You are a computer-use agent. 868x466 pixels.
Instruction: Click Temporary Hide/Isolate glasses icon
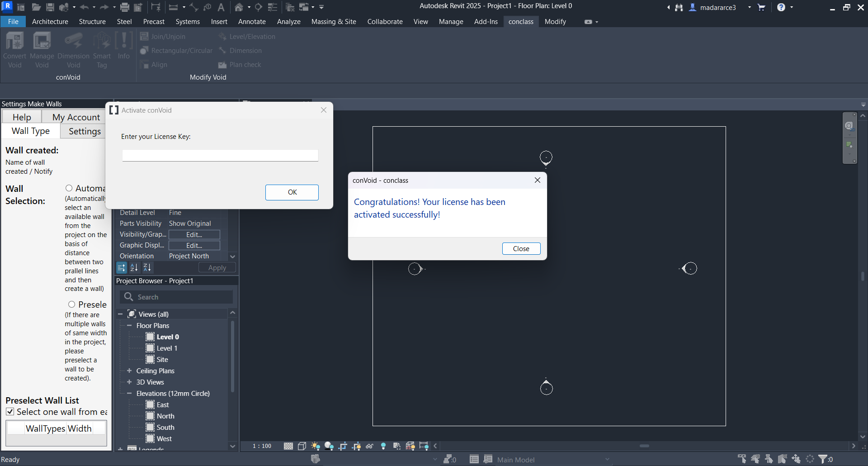(370, 446)
